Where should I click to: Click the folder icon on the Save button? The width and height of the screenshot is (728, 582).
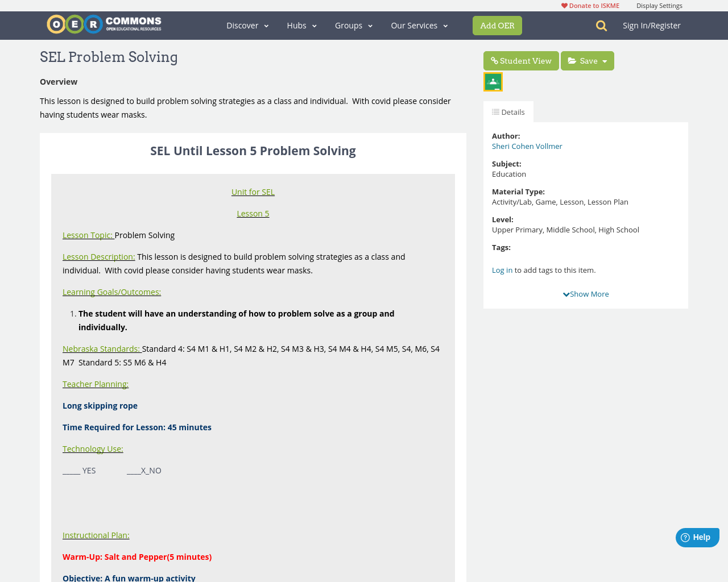click(573, 60)
